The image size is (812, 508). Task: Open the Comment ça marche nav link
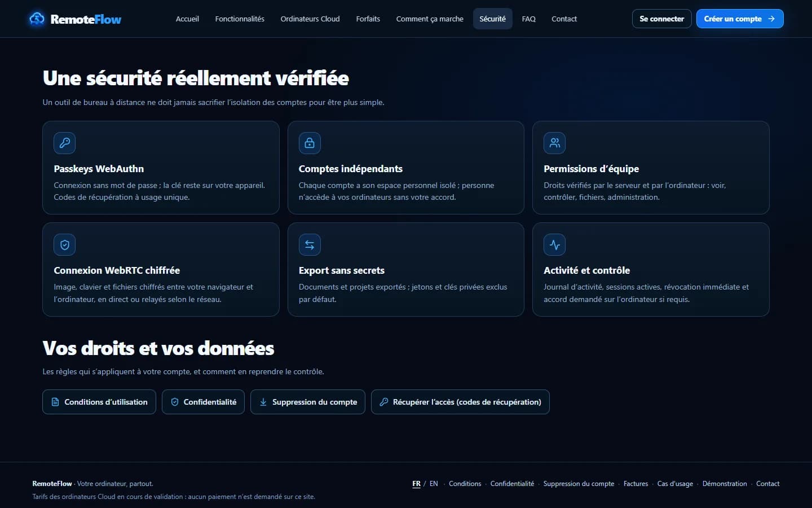pos(430,19)
